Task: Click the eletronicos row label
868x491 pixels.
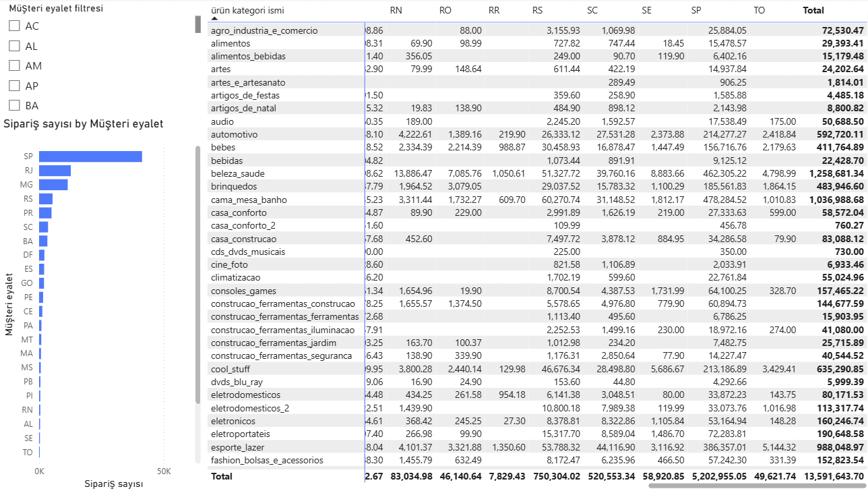Action: pyautogui.click(x=235, y=422)
